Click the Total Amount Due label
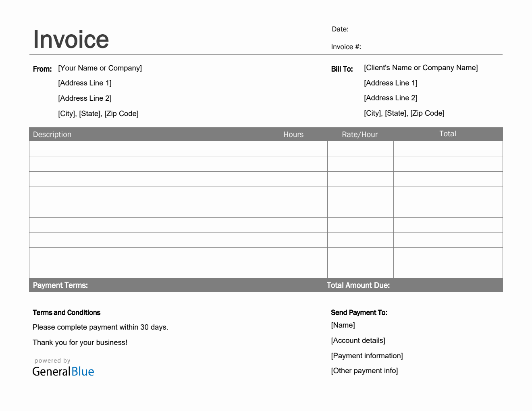 pos(358,285)
